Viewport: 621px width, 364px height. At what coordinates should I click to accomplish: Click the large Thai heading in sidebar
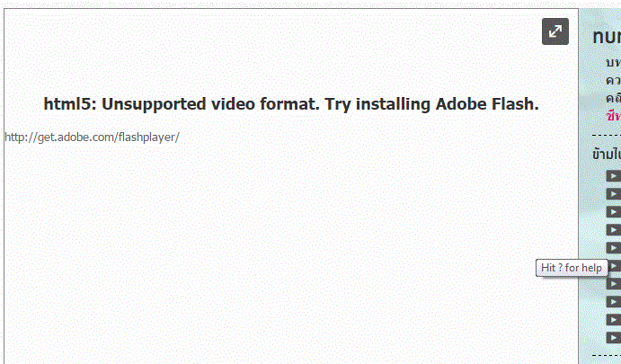607,37
